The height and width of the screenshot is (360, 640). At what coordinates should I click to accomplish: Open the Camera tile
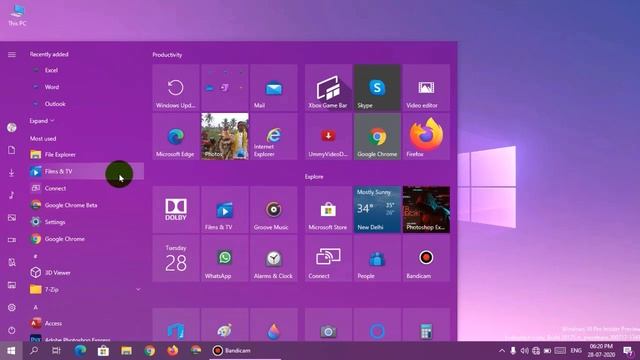click(x=328, y=325)
